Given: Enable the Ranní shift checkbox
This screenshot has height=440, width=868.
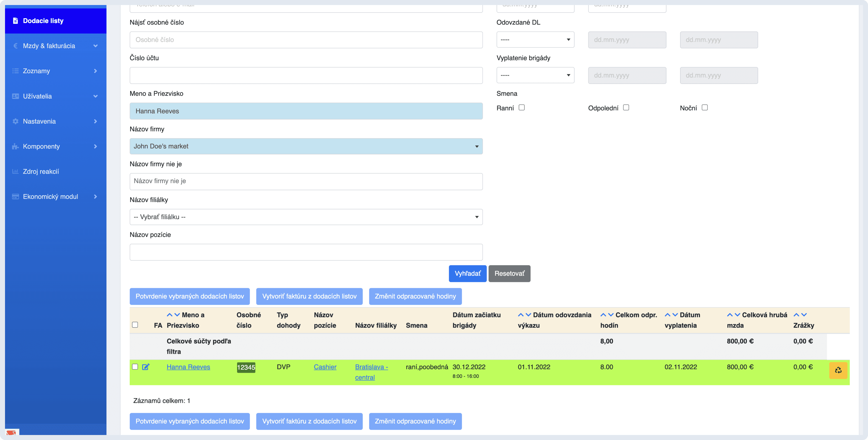Looking at the screenshot, I should tap(522, 107).
